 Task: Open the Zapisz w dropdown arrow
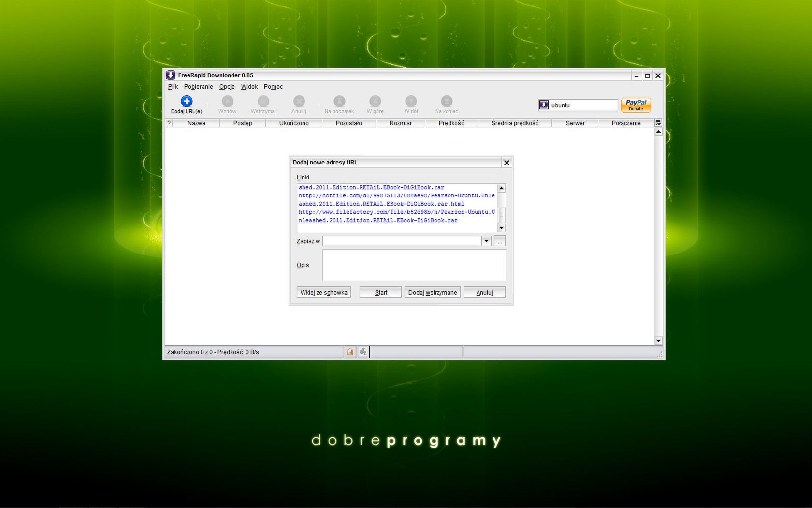486,241
